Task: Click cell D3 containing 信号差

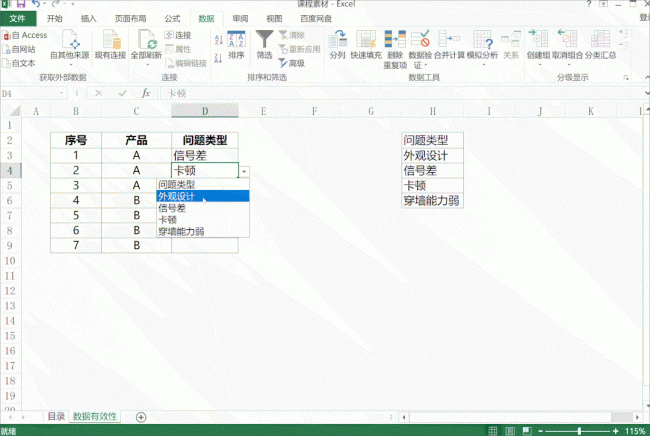Action: [205, 155]
